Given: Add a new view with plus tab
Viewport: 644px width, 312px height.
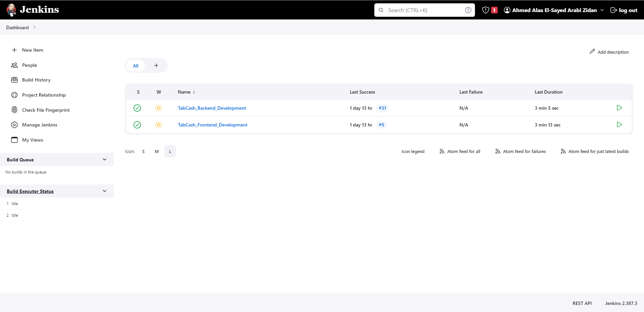Looking at the screenshot, I should [156, 65].
